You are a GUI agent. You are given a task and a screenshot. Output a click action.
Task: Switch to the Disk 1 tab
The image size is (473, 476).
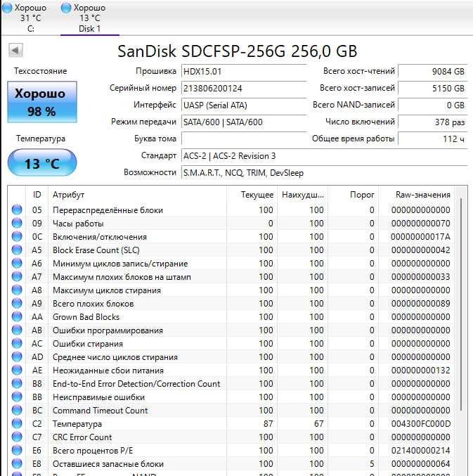point(89,18)
